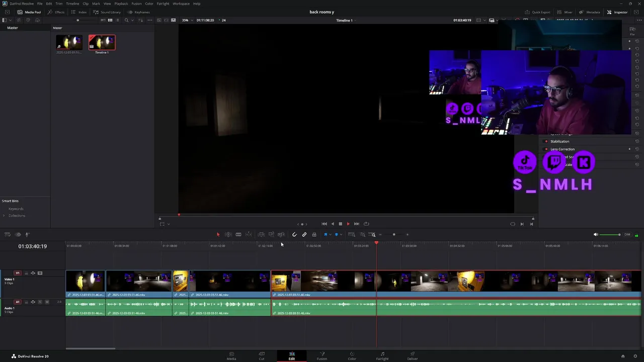This screenshot has width=644, height=362.
Task: Open the Fairlight menu in menu bar
Action: [163, 4]
